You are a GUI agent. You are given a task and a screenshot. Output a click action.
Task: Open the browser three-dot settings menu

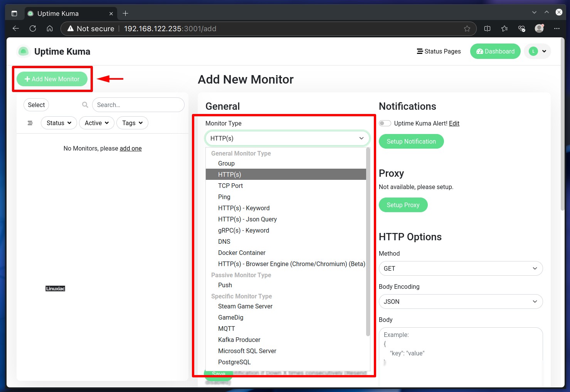coord(557,28)
